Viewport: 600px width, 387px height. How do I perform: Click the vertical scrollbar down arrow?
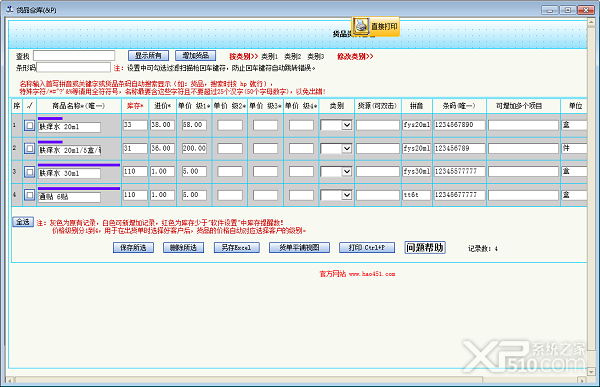[x=591, y=371]
